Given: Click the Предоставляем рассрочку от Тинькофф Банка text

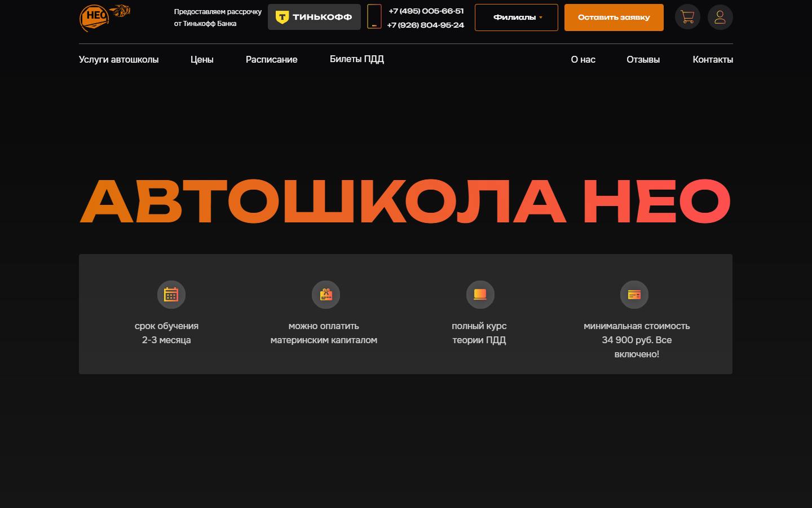Looking at the screenshot, I should (218, 17).
